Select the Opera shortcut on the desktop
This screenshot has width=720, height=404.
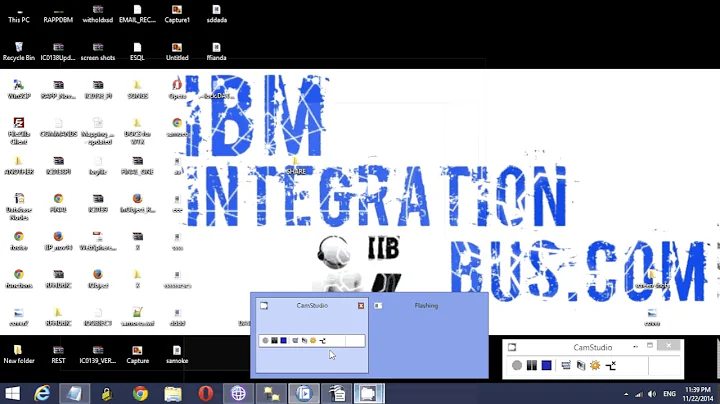(x=177, y=90)
